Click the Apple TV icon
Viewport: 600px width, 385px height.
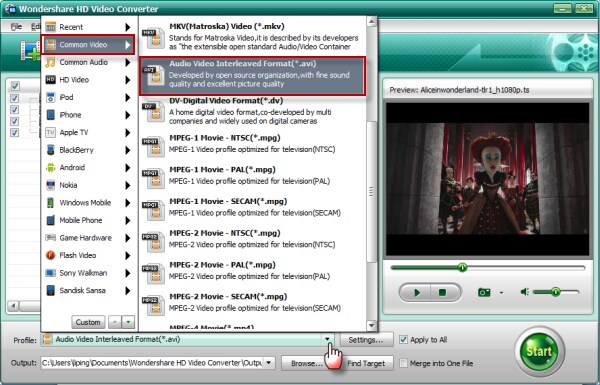click(51, 132)
